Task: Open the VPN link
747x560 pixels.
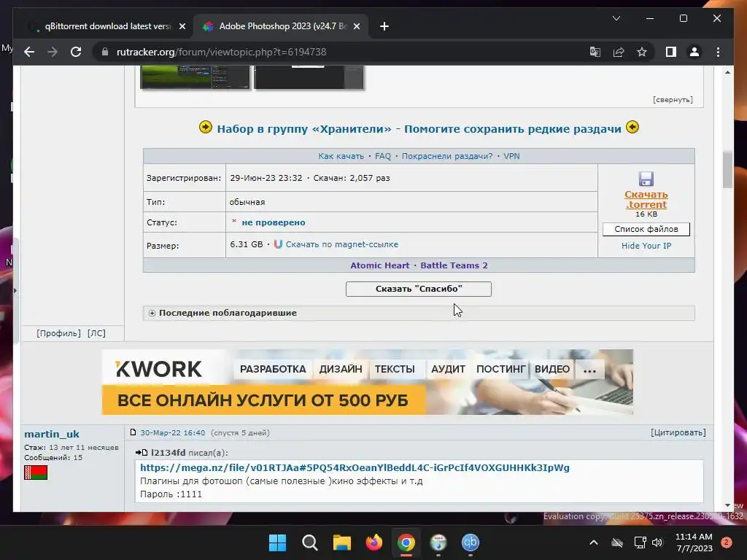Action: pyautogui.click(x=511, y=156)
